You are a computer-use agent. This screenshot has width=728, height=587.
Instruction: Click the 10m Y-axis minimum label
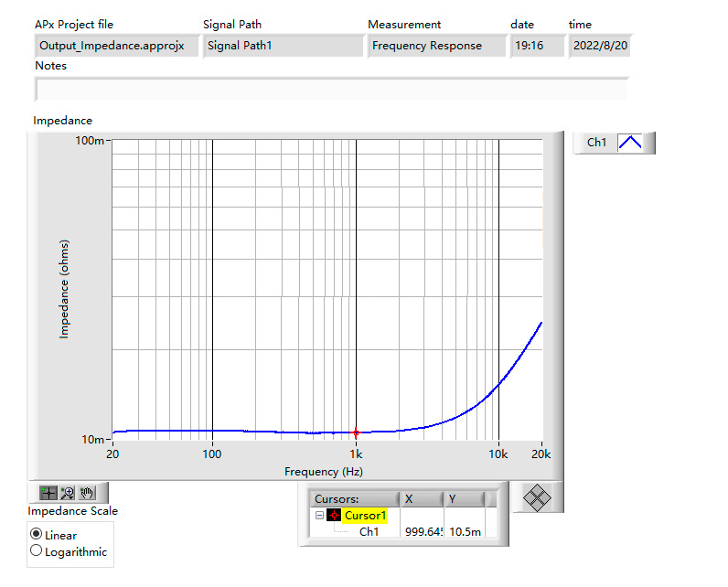point(93,439)
